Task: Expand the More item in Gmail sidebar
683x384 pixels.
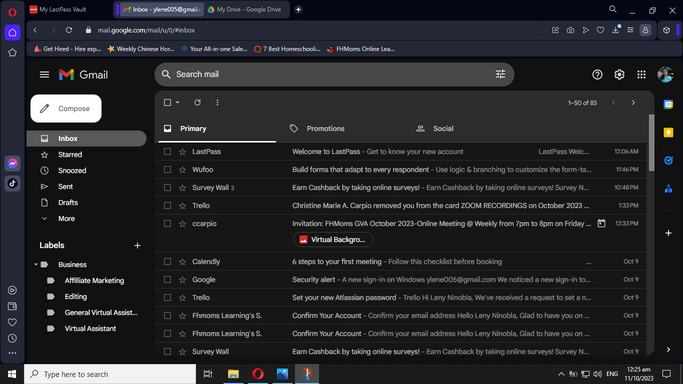Action: pyautogui.click(x=66, y=219)
